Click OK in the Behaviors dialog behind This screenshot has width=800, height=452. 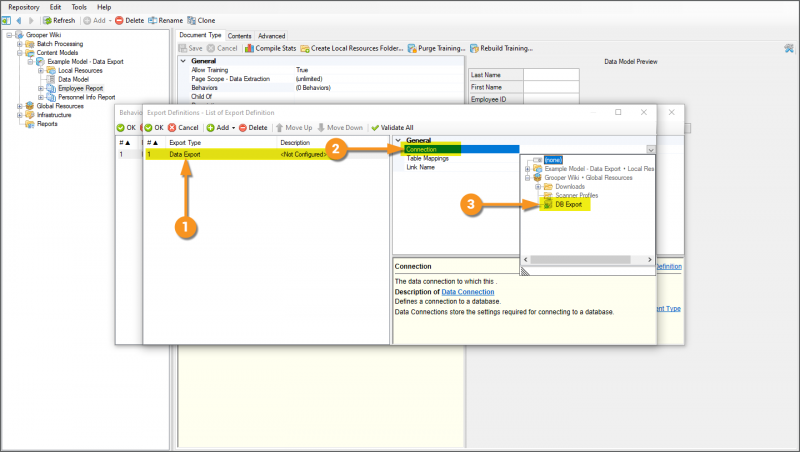click(x=126, y=128)
